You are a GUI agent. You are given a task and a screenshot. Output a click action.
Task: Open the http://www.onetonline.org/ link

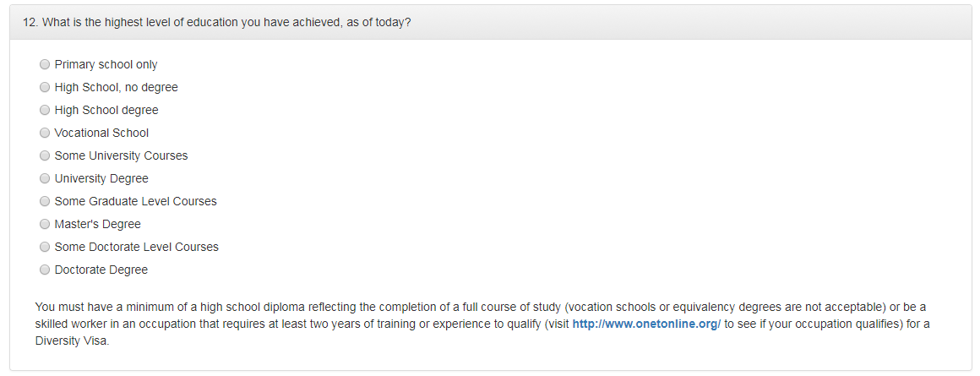pyautogui.click(x=646, y=324)
